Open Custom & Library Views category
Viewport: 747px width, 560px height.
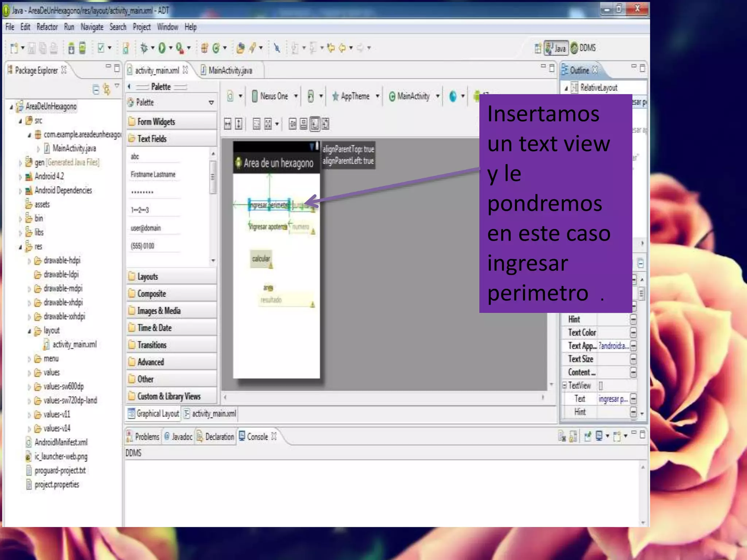(171, 396)
